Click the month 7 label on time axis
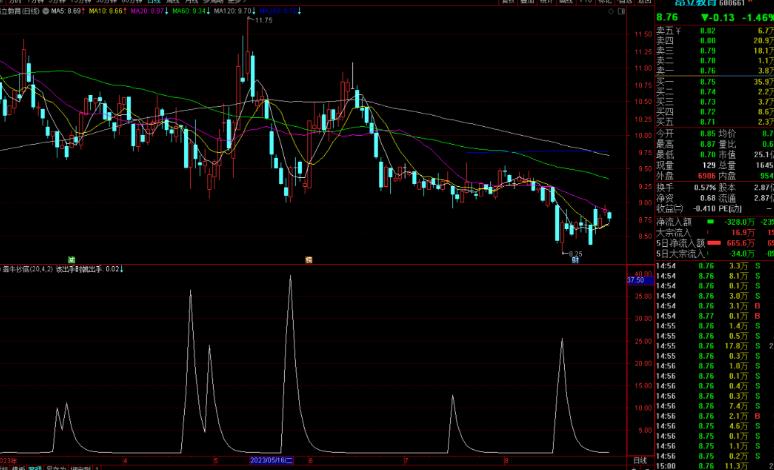The height and width of the screenshot is (470, 774). click(x=406, y=461)
